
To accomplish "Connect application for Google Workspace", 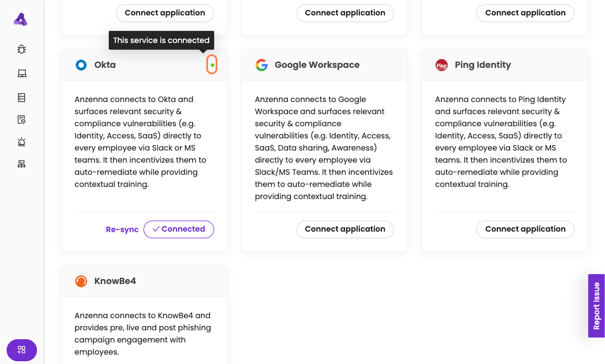I will pos(345,229).
